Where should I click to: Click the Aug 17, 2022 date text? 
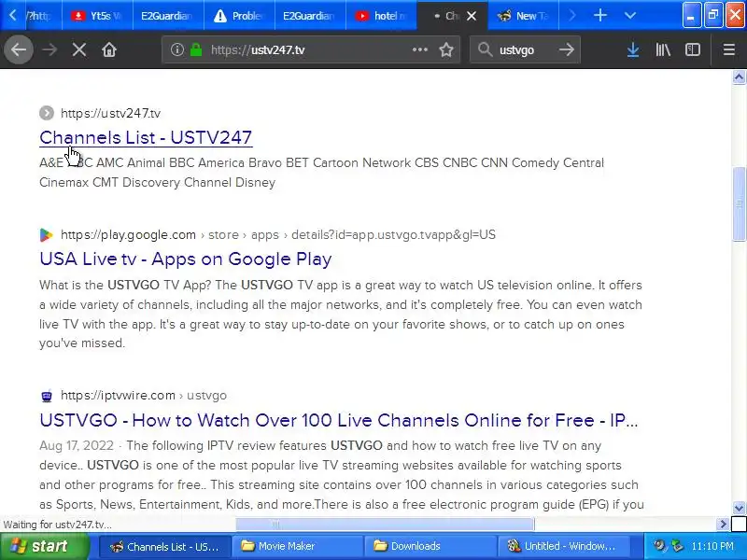click(77, 446)
